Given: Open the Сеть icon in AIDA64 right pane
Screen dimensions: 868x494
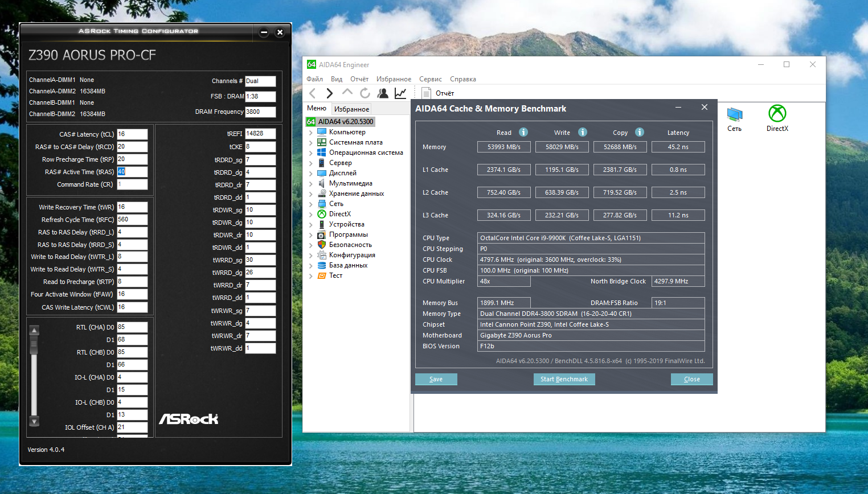Looking at the screenshot, I should [734, 119].
